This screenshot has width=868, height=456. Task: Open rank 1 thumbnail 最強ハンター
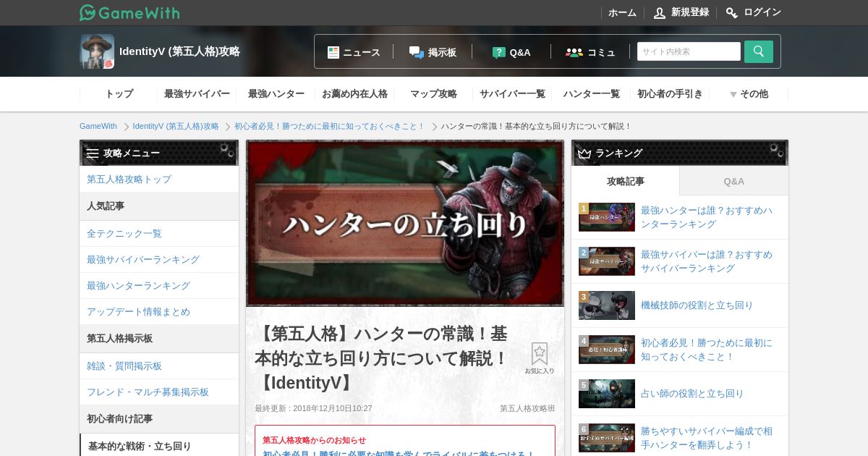pyautogui.click(x=607, y=217)
